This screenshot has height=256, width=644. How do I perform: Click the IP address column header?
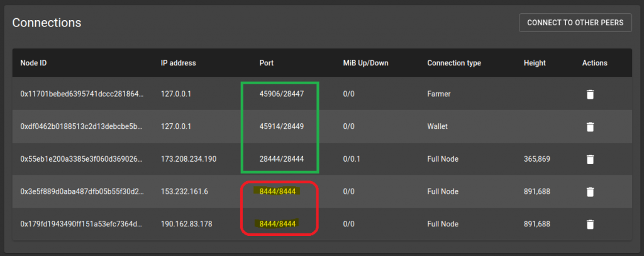178,63
